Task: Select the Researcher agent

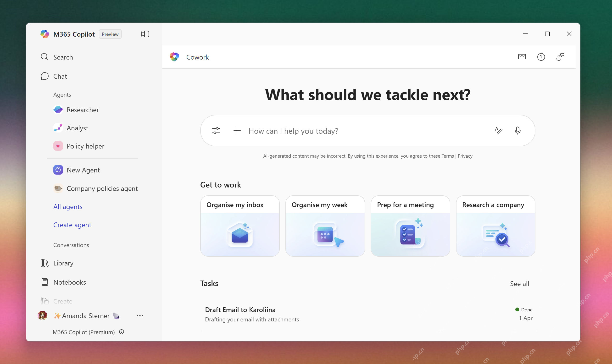Action: [76, 110]
